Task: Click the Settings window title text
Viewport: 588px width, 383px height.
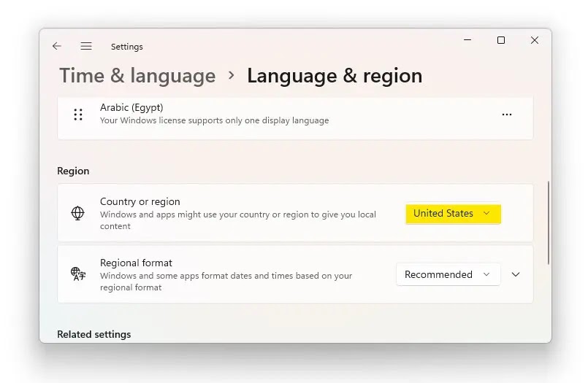Action: pos(127,47)
